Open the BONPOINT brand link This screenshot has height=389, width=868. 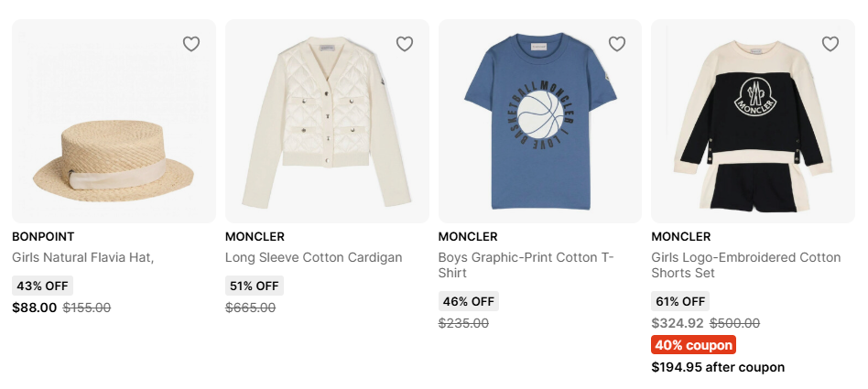(43, 236)
